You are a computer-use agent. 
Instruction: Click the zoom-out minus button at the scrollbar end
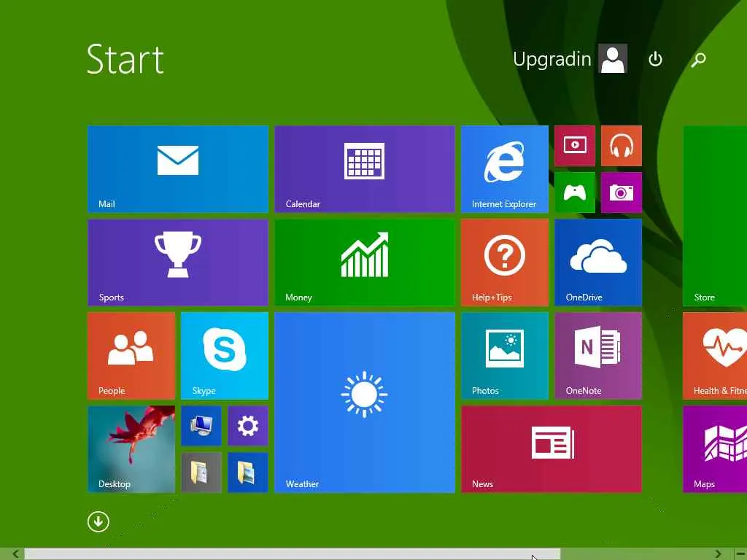(x=740, y=554)
